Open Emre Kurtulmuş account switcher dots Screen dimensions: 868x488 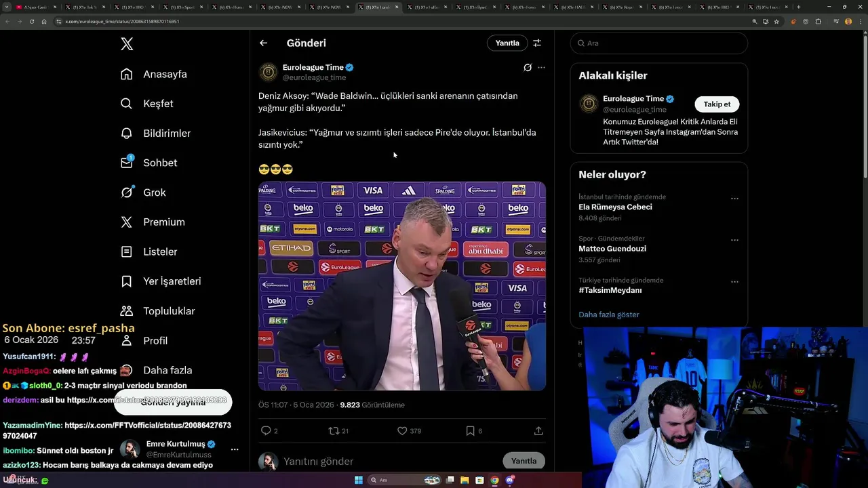[x=235, y=449]
